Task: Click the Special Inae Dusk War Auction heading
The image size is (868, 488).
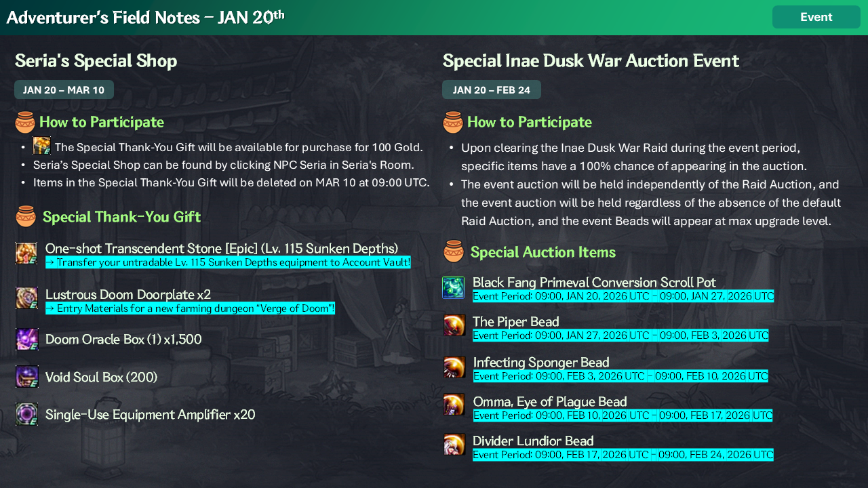Action: (590, 61)
